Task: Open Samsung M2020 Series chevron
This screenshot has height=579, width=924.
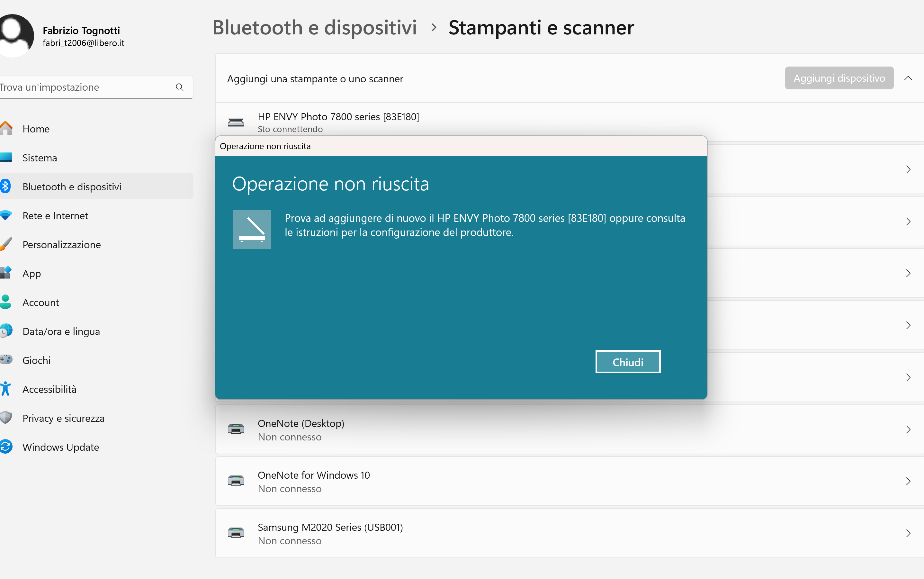Action: (908, 533)
